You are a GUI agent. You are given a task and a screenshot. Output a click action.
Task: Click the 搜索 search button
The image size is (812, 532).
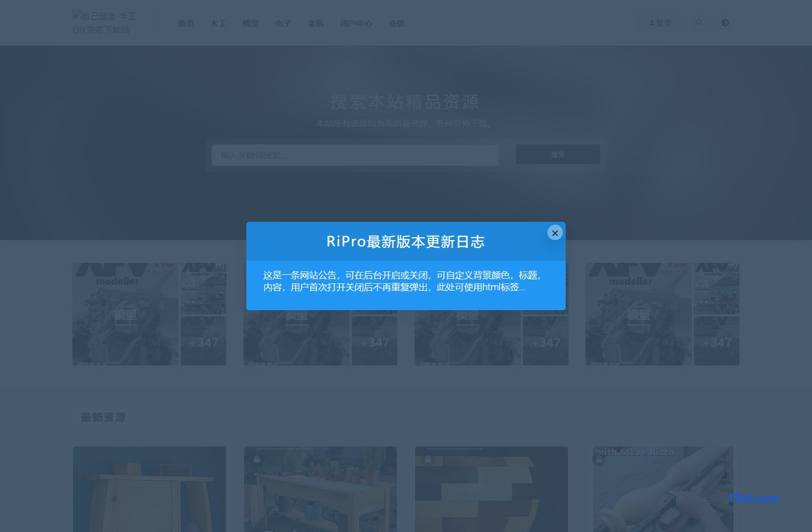(558, 155)
